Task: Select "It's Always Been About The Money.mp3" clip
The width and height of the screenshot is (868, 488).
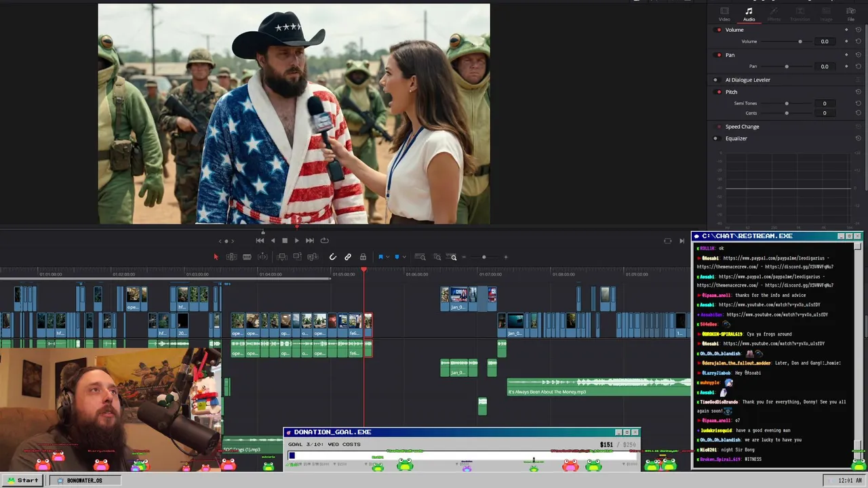Action: click(x=599, y=388)
